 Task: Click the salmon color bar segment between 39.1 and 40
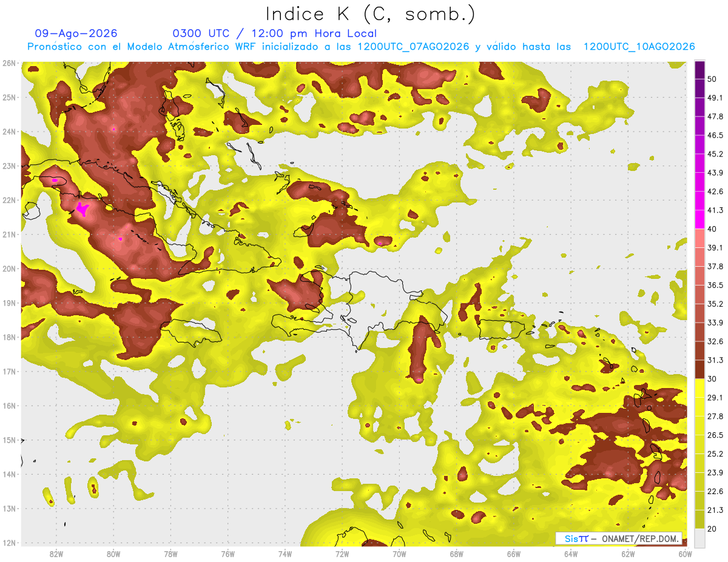point(699,238)
